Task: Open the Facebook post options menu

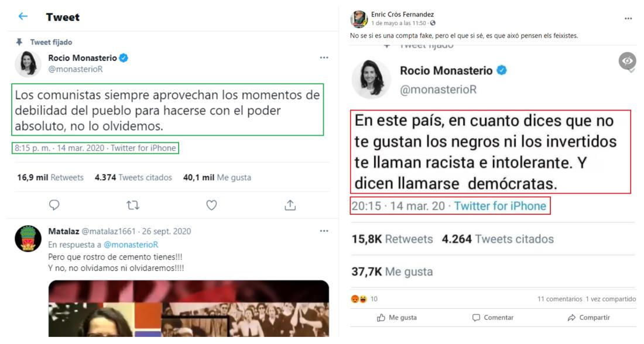Action: pyautogui.click(x=628, y=19)
